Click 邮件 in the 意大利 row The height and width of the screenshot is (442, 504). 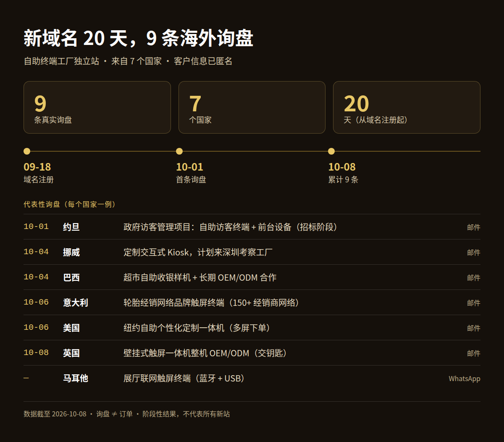474,303
